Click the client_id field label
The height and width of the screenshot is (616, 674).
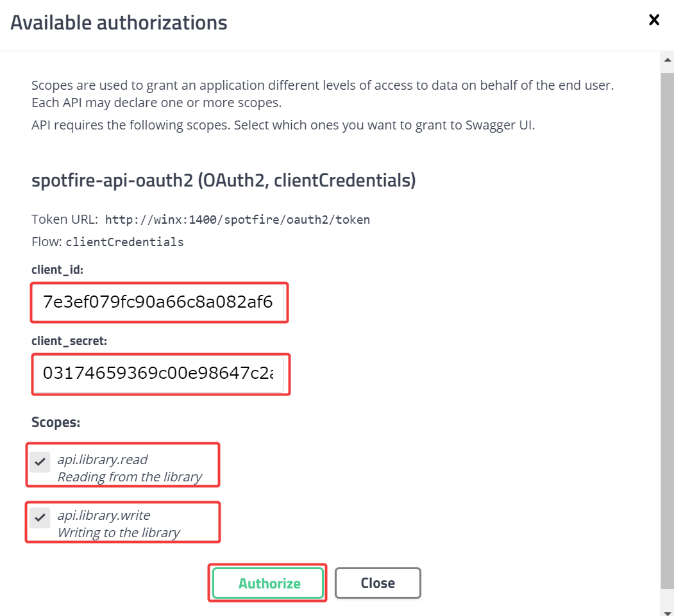(57, 271)
